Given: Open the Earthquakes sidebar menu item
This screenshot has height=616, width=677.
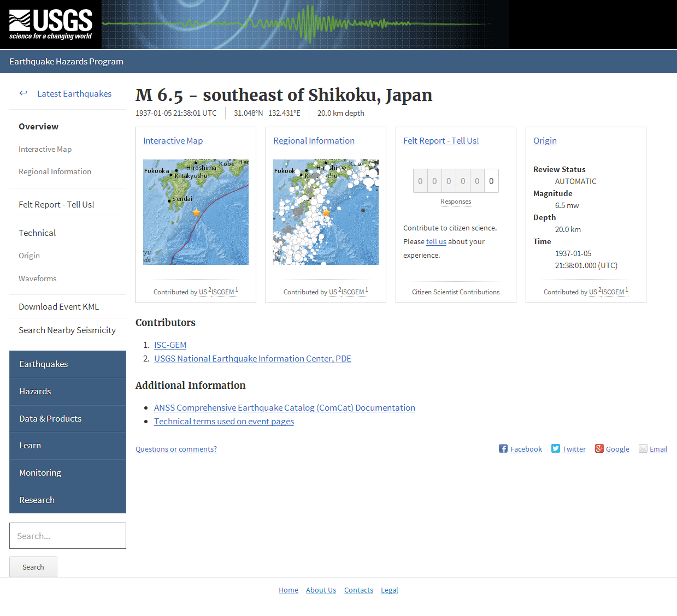Looking at the screenshot, I should point(44,364).
